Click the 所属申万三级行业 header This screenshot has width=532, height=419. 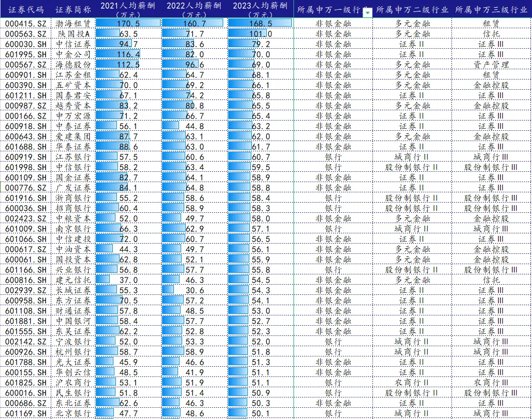tap(491, 10)
